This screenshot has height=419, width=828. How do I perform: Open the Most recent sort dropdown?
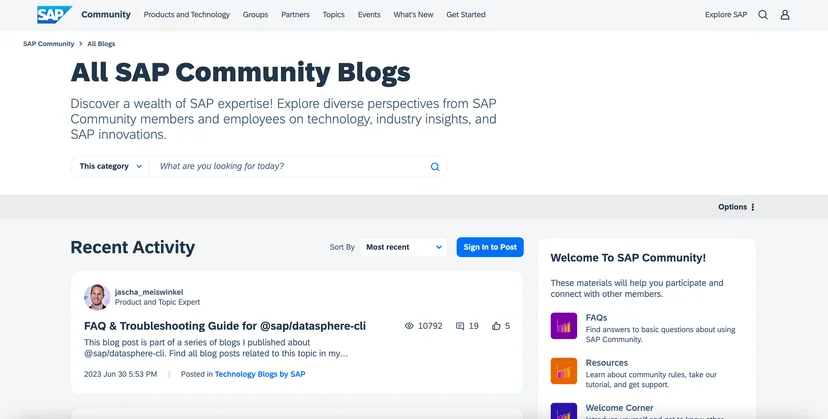click(x=403, y=247)
